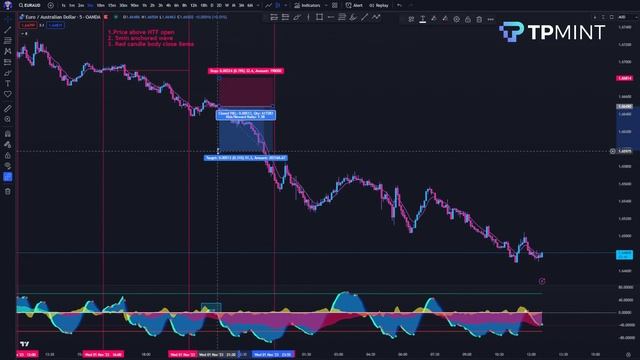Open the drawing's settings sliders icon
Image resolution: width=640 pixels, height=360 pixels.
[411, 19]
